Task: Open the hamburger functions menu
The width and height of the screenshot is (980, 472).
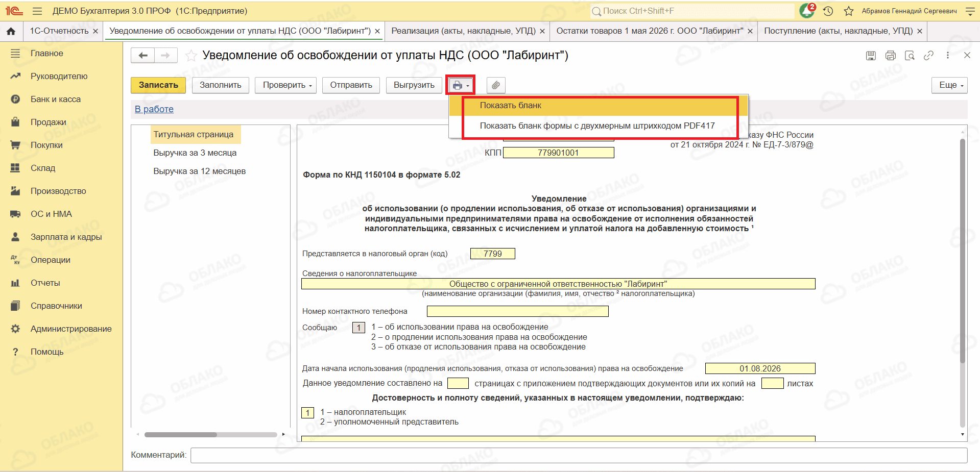Action: pos(37,11)
